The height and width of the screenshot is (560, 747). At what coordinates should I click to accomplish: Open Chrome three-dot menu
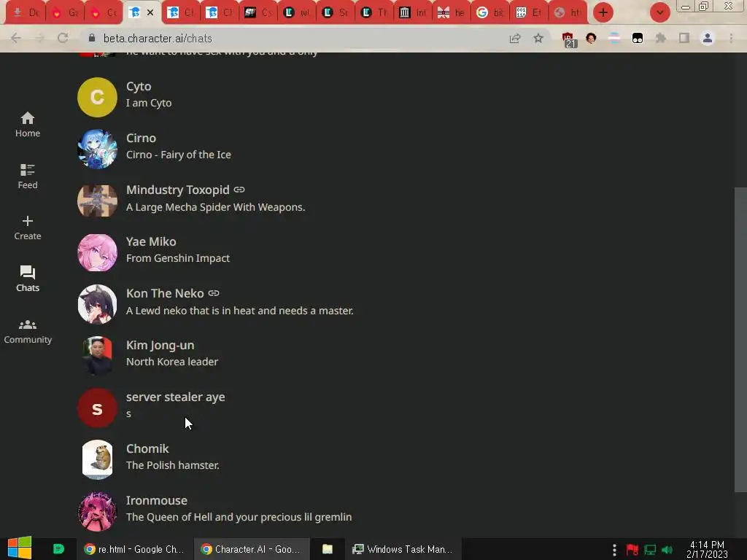pos(731,38)
